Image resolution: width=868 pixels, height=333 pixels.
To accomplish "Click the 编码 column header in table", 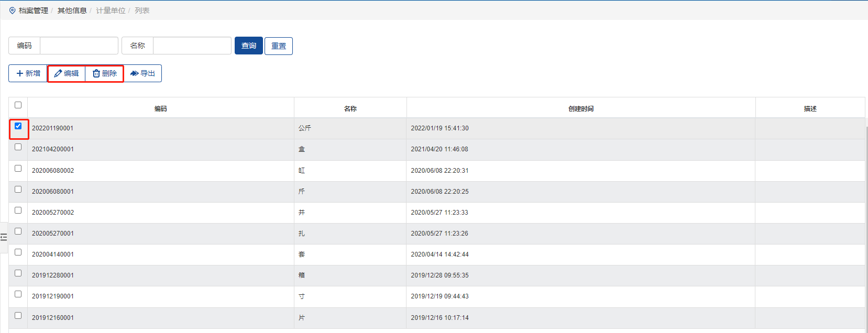I will coord(160,109).
